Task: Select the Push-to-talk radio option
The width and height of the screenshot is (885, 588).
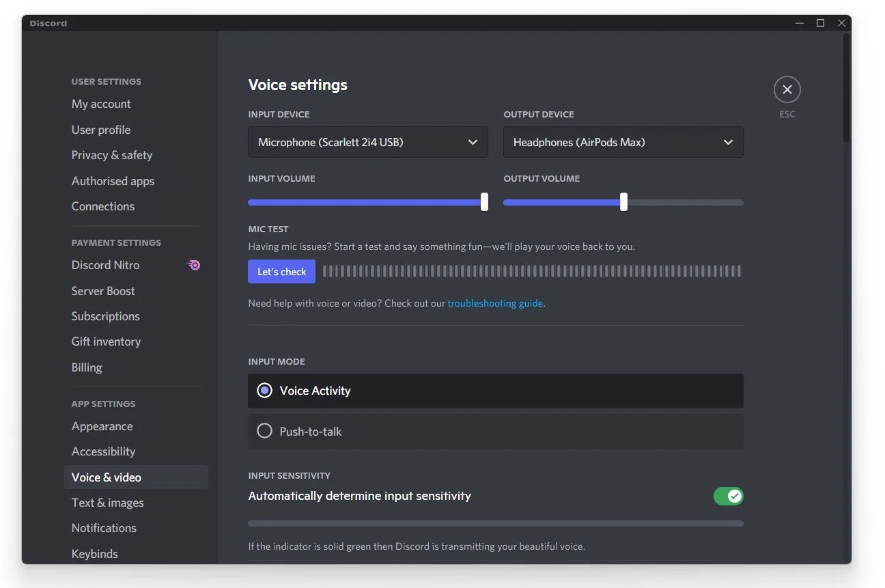Action: click(x=495, y=431)
